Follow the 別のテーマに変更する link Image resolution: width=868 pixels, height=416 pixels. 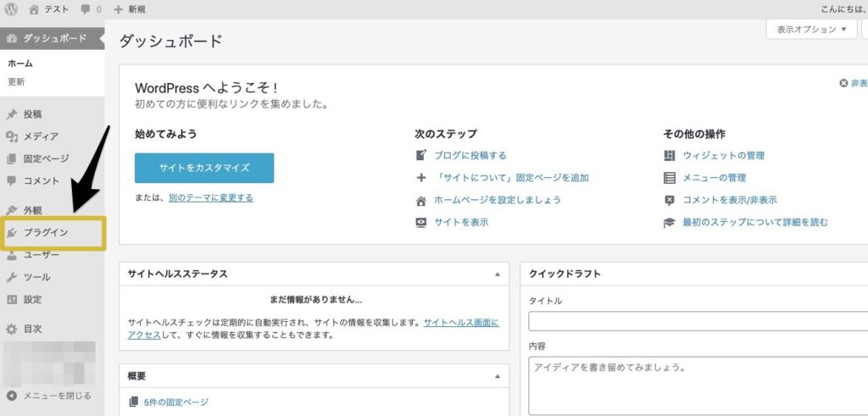click(x=211, y=197)
